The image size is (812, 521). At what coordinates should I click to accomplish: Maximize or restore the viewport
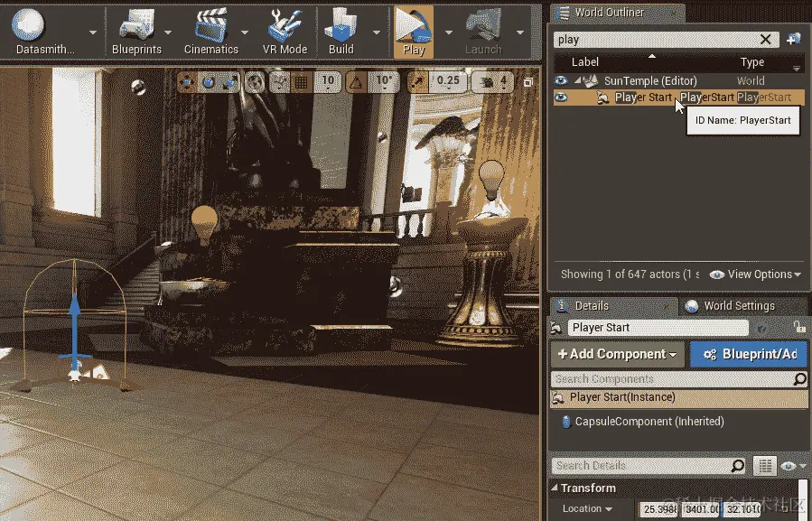[x=527, y=82]
